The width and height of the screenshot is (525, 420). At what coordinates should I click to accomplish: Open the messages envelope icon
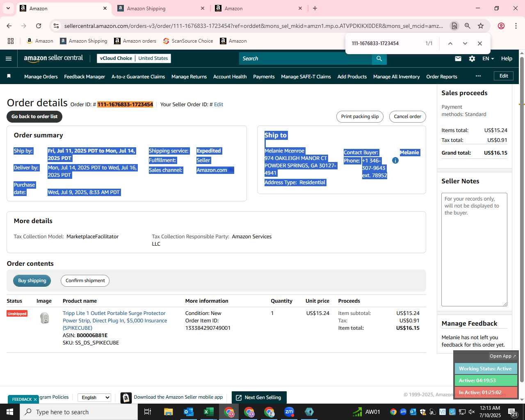click(458, 59)
